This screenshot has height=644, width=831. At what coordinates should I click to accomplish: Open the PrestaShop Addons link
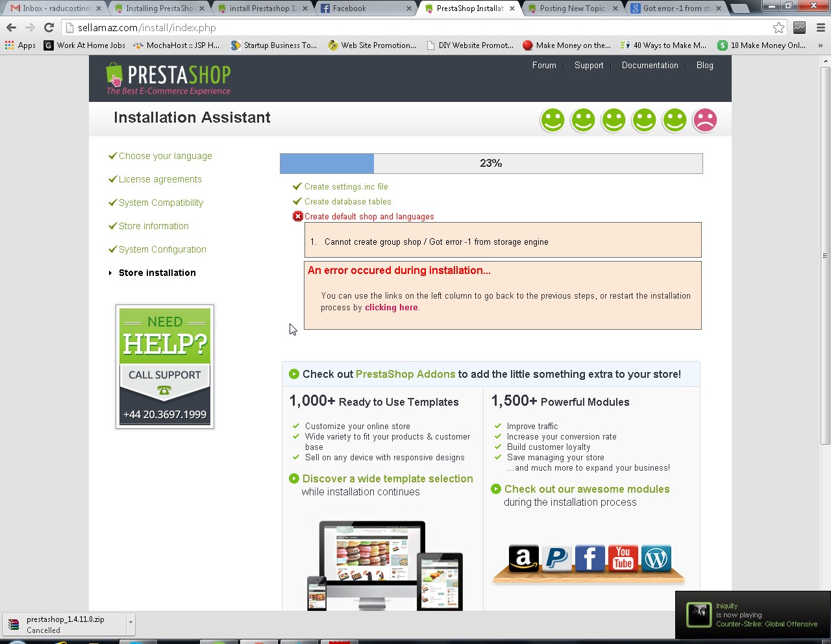[x=406, y=374]
